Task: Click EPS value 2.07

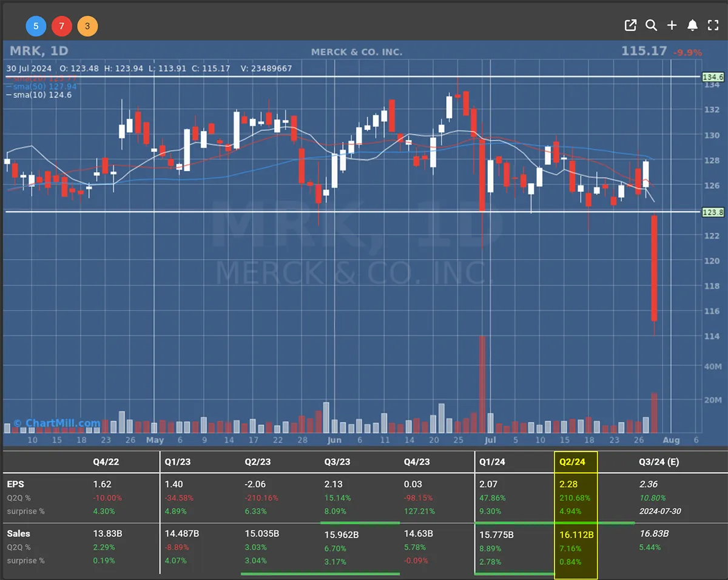Action: pyautogui.click(x=489, y=485)
